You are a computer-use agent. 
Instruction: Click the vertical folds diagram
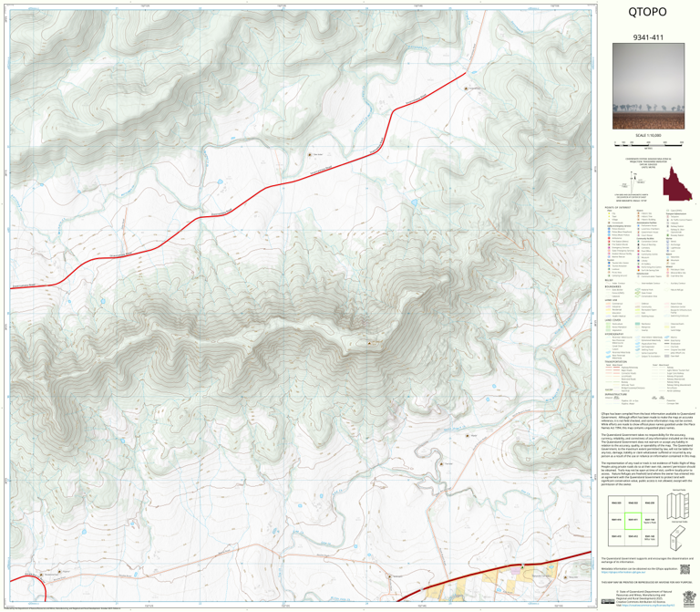pyautogui.click(x=678, y=505)
